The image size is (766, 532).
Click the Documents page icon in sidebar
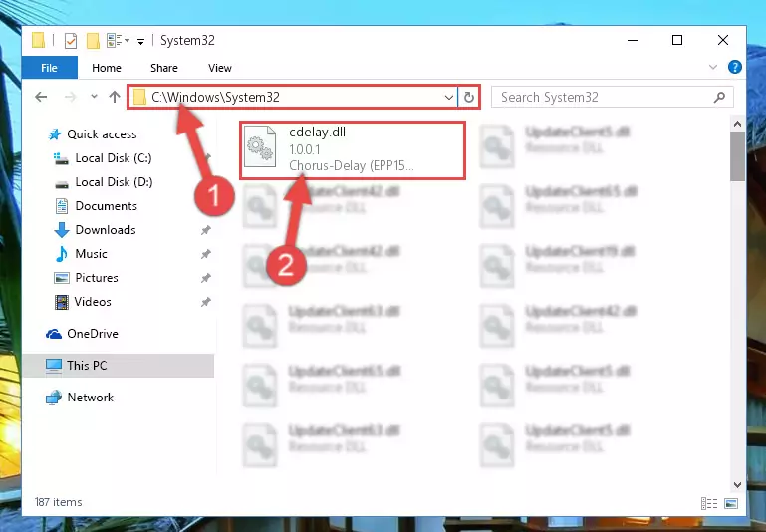[x=62, y=206]
